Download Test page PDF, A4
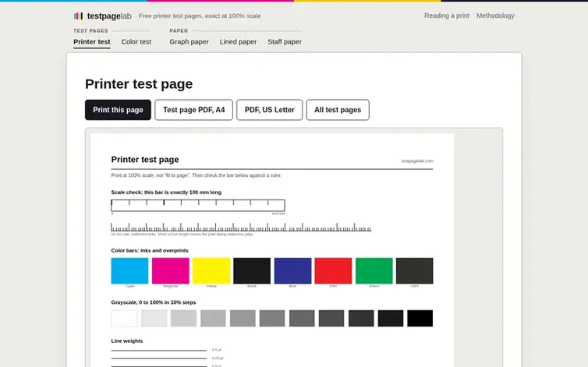The image size is (588, 367). pos(194,110)
